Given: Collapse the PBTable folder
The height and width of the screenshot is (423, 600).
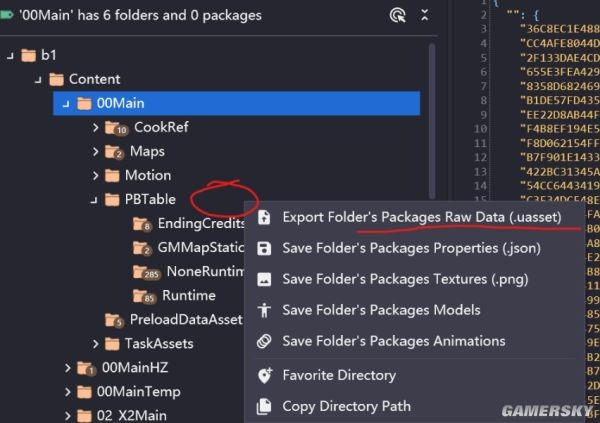Looking at the screenshot, I should (94, 200).
